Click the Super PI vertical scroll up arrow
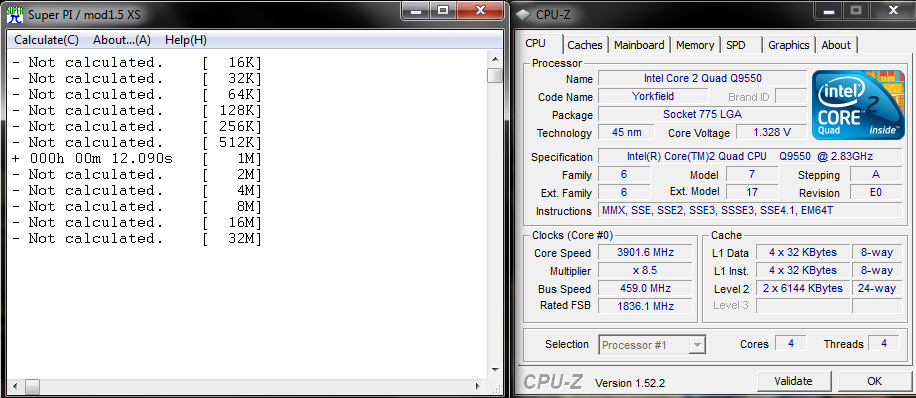The width and height of the screenshot is (916, 398). 495,59
